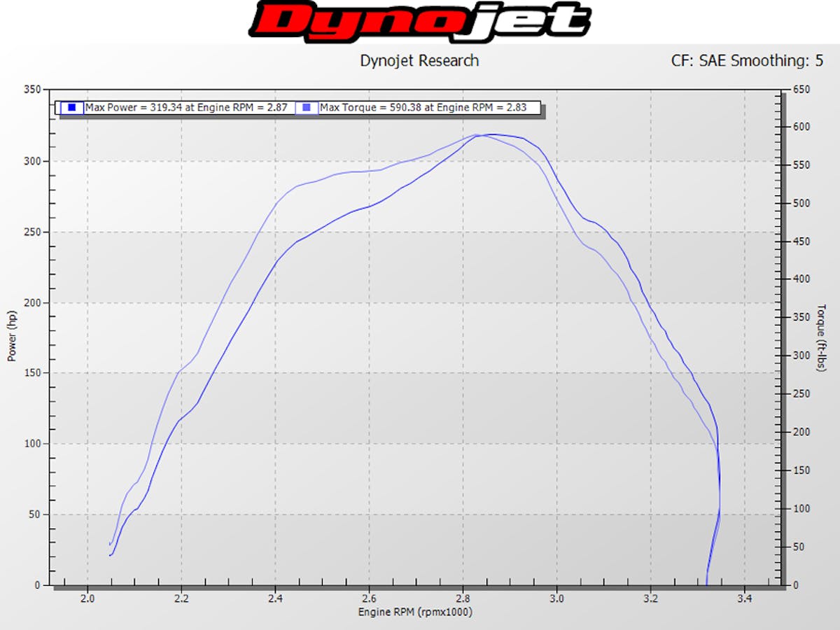Click the Dynojet Research chart title
Image resolution: width=840 pixels, height=630 pixels.
(x=419, y=61)
